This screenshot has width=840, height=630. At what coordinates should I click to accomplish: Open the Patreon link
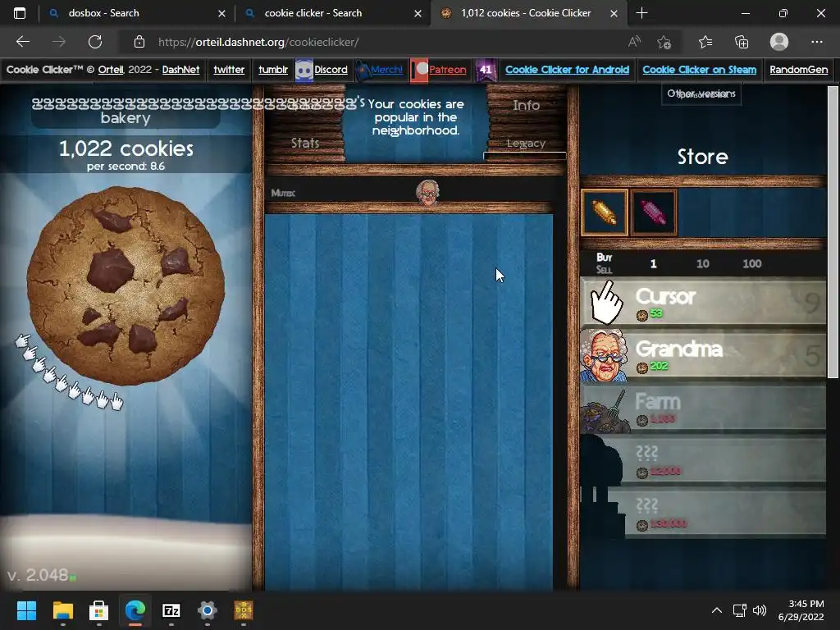click(447, 70)
